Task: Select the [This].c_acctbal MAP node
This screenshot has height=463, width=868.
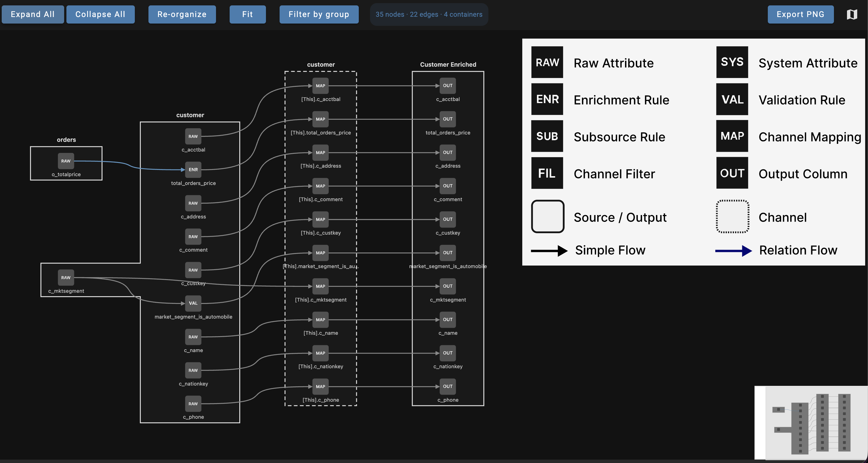Action: [x=320, y=86]
